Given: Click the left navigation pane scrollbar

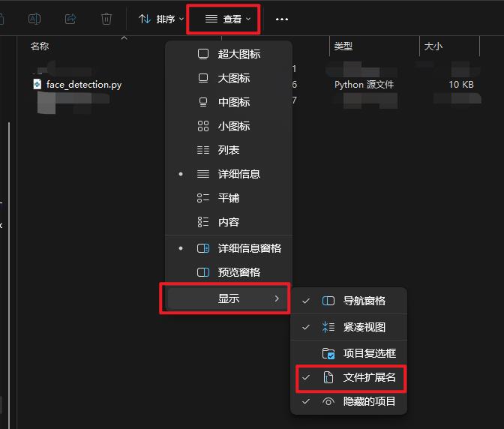Looking at the screenshot, I should [9, 275].
